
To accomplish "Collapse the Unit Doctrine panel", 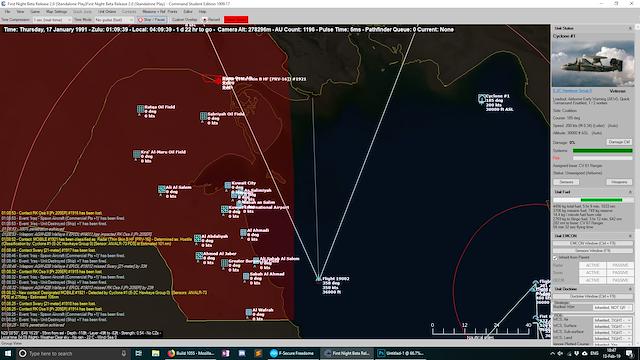I will pos(630,289).
